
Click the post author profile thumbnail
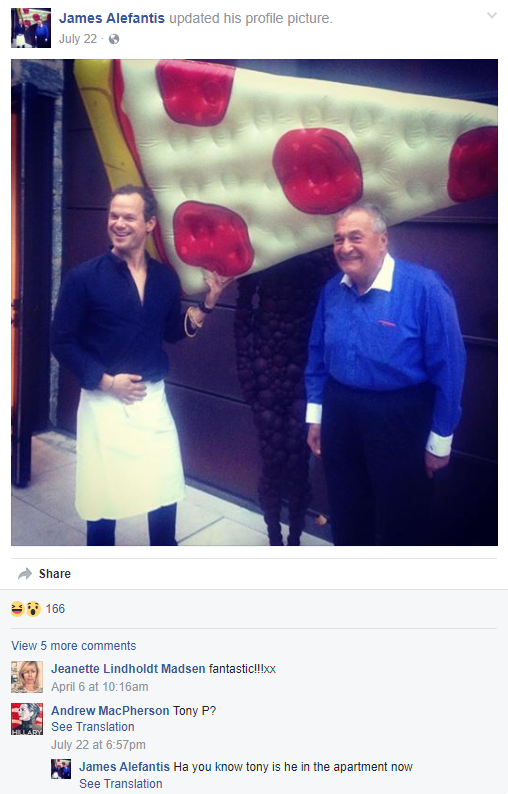[31, 28]
